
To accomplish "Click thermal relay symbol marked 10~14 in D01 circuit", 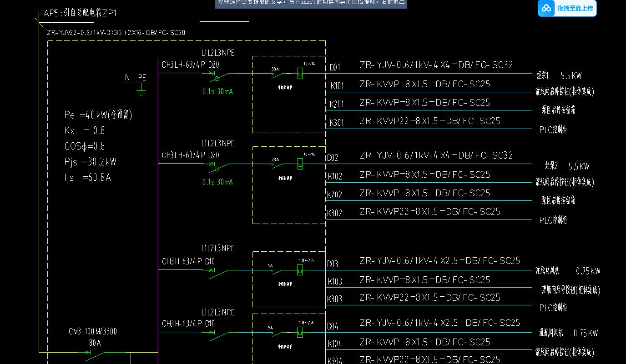I will pos(300,73).
